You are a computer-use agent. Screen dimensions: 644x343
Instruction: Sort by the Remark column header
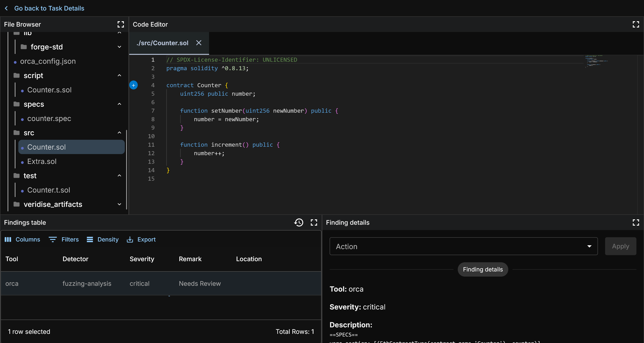coord(190,259)
